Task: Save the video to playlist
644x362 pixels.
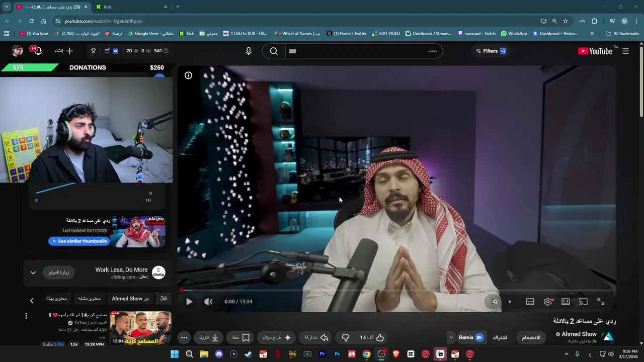Action: pyautogui.click(x=240, y=337)
